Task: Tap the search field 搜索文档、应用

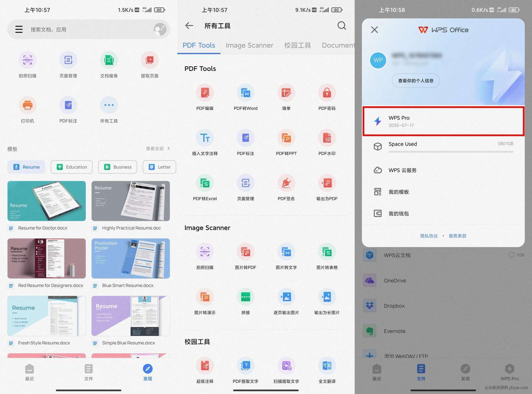Action: (x=89, y=30)
